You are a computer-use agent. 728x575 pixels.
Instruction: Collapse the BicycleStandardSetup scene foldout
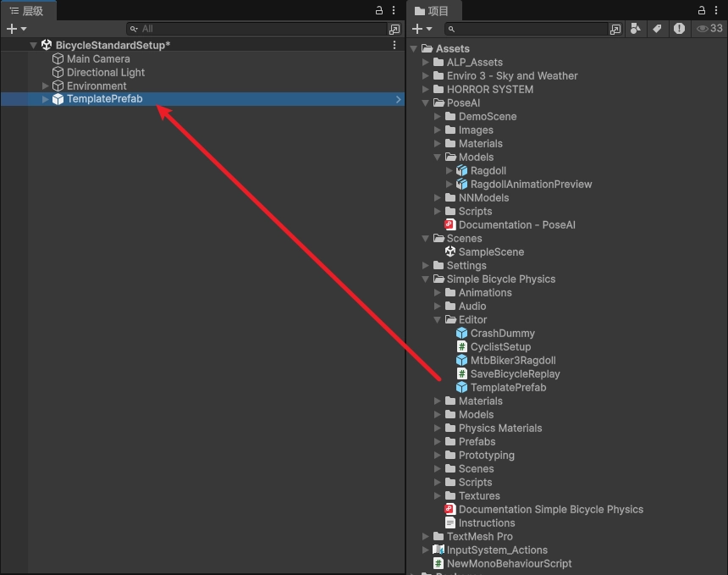(33, 46)
